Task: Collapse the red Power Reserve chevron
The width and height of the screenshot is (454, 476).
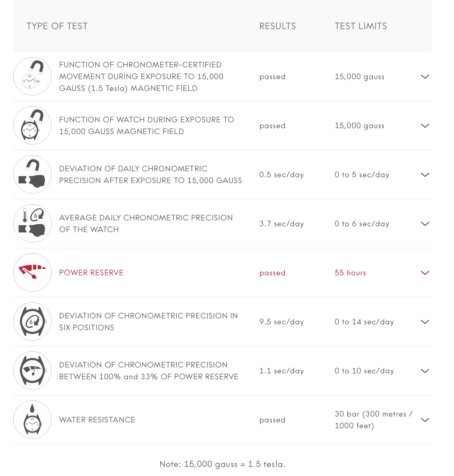Action: tap(425, 273)
